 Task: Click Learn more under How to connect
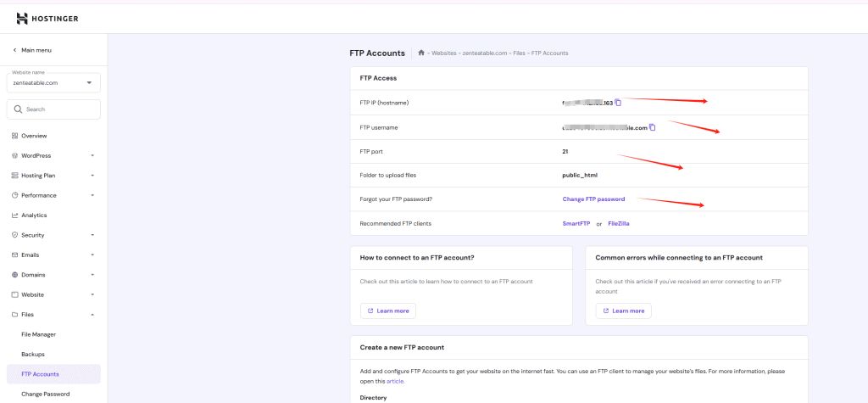click(x=388, y=311)
